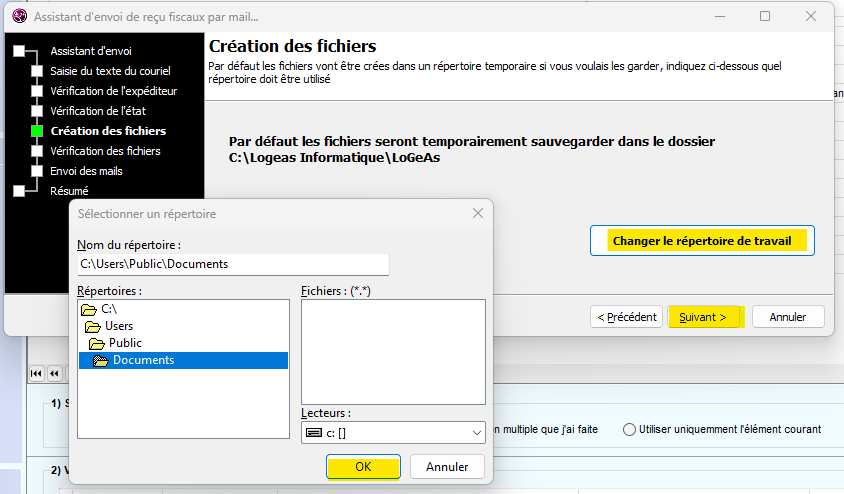The width and height of the screenshot is (844, 494).
Task: Confirm directory selection with OK
Action: click(x=363, y=467)
